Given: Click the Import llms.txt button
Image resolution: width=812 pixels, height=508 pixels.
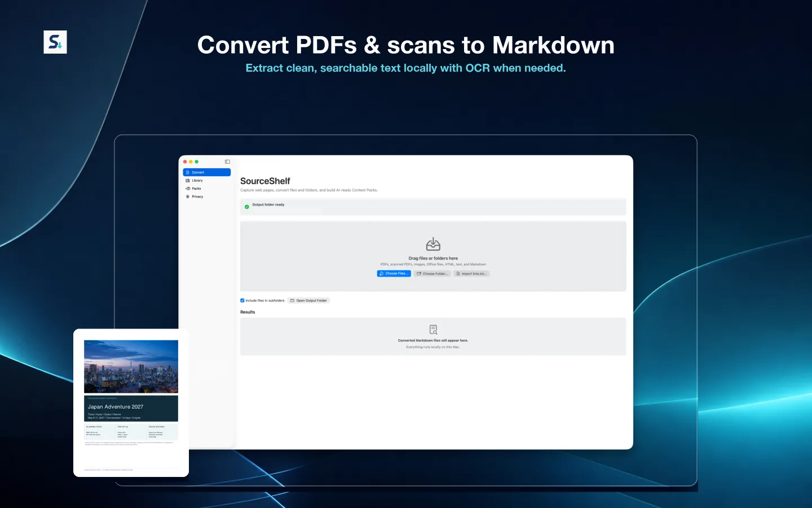Looking at the screenshot, I should [471, 273].
